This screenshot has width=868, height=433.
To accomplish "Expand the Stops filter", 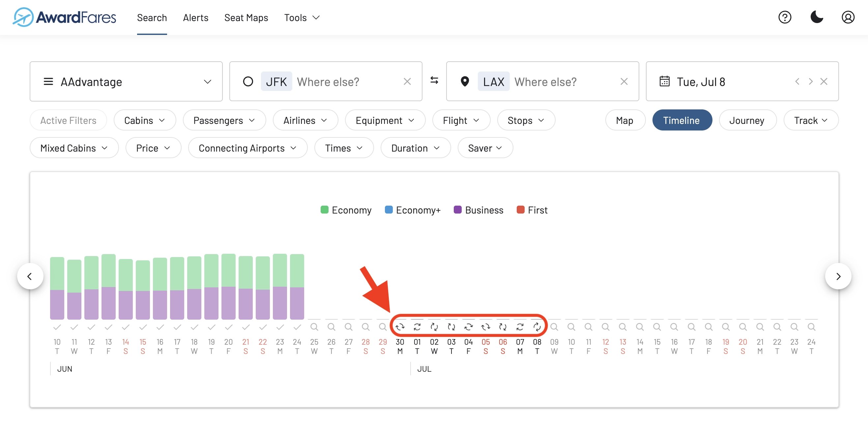I will [526, 120].
